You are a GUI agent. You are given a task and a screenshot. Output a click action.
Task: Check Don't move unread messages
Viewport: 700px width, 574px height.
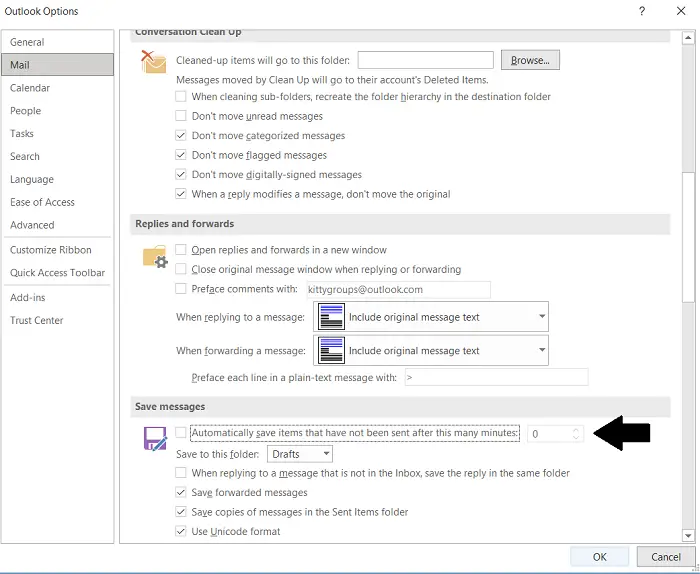click(x=181, y=116)
